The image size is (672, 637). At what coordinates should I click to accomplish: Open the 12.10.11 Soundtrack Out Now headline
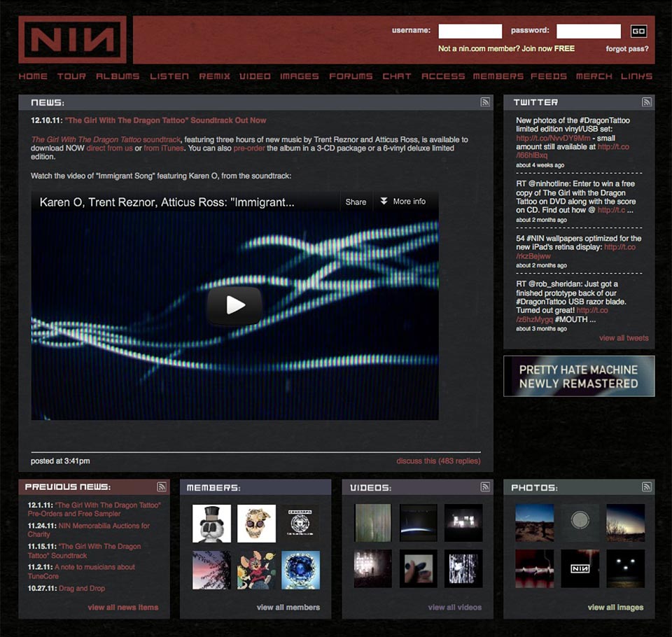(x=165, y=120)
